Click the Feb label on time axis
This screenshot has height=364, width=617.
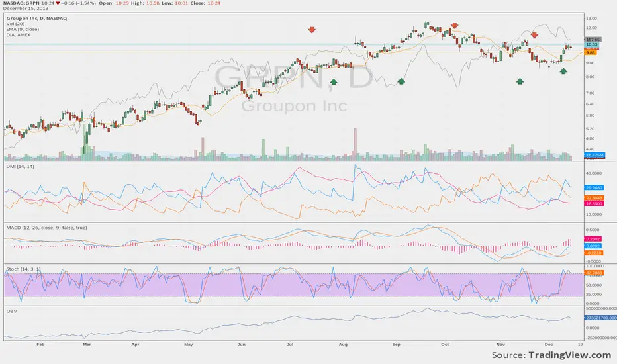[40, 345]
